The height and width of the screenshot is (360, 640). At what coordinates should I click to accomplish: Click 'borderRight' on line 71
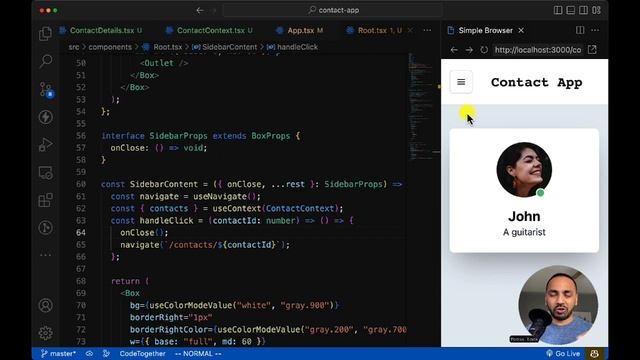click(x=157, y=317)
